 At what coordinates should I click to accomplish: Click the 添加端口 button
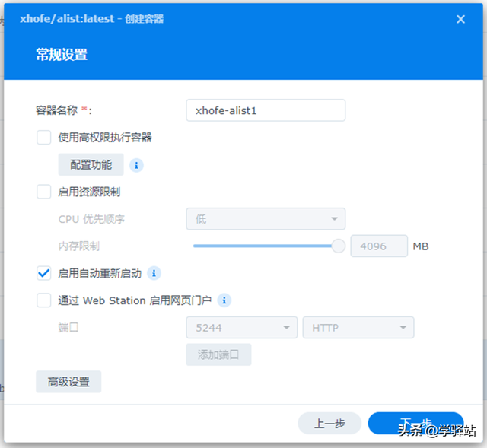tap(218, 354)
